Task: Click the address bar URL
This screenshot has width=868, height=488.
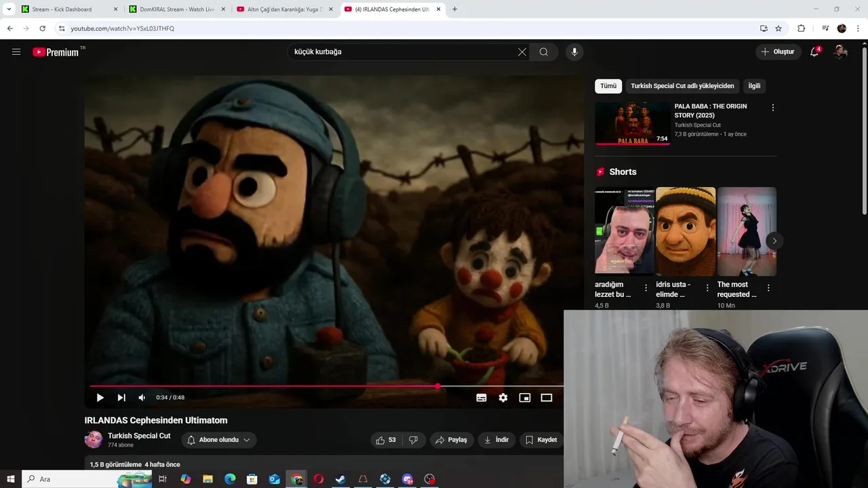Action: point(123,28)
